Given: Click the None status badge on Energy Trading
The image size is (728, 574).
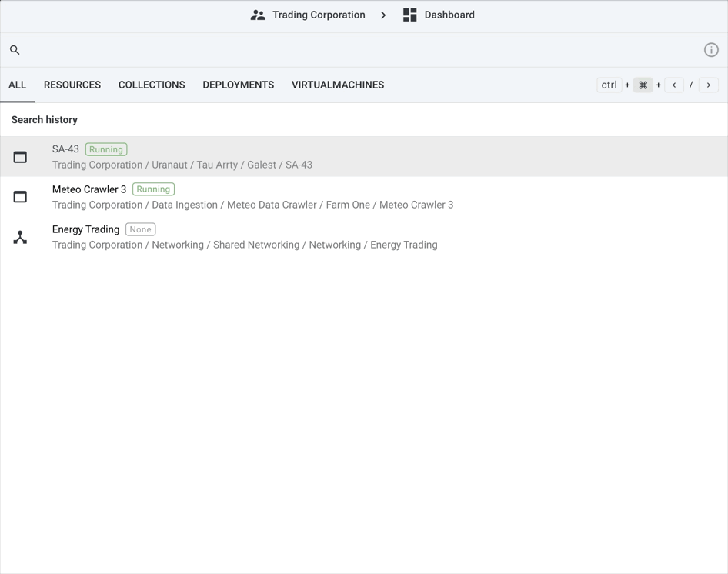Looking at the screenshot, I should [140, 229].
